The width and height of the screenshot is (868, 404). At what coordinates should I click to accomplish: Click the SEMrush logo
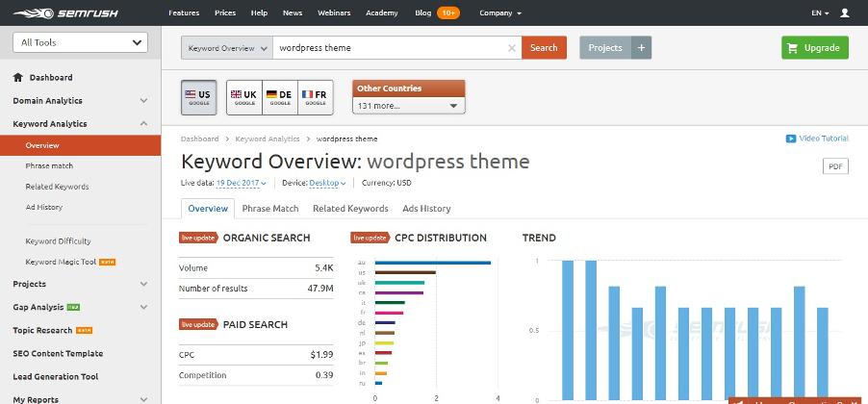click(x=65, y=13)
